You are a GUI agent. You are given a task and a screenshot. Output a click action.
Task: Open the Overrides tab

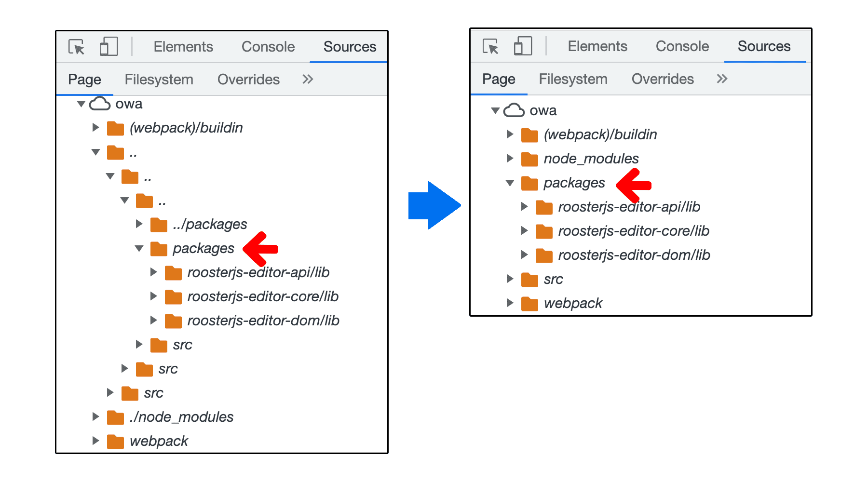(248, 79)
